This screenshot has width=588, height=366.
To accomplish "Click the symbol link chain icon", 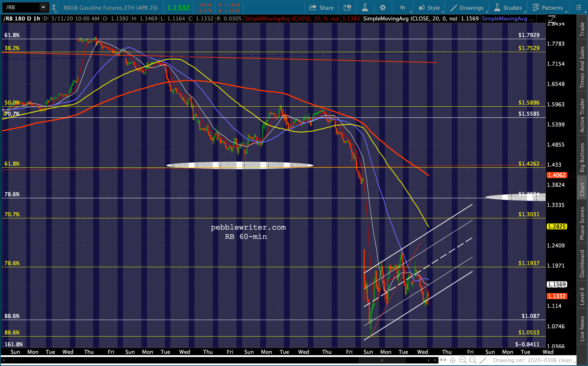I will 54,8.
